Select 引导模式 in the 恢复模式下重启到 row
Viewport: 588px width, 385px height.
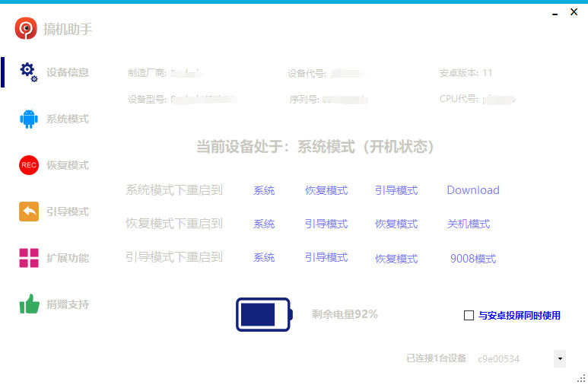[326, 224]
